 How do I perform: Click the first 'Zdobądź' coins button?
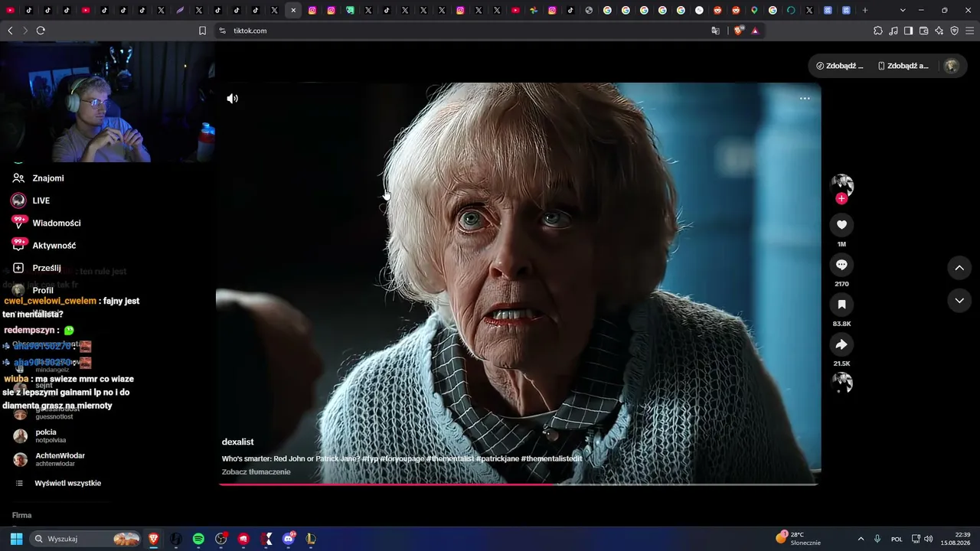coord(840,66)
